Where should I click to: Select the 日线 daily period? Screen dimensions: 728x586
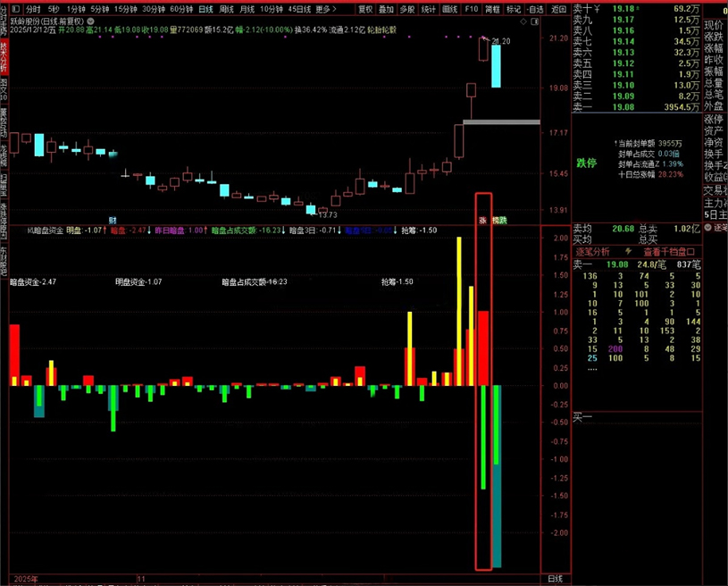point(205,9)
